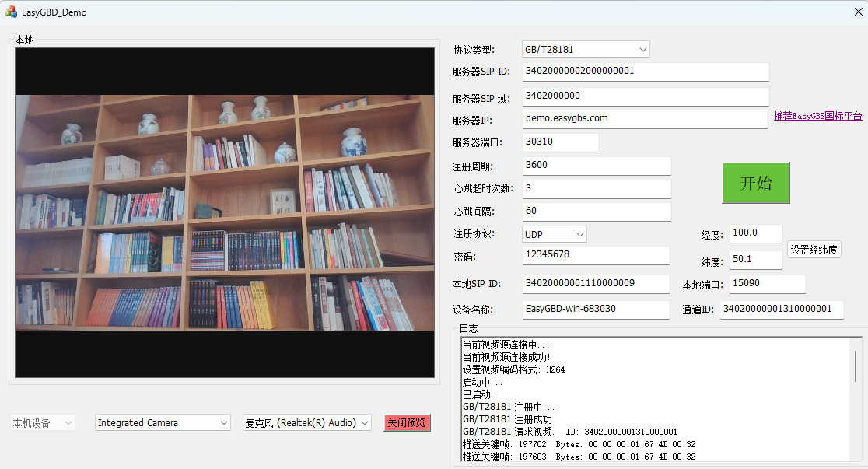Click the 密码 12345678 field
The height and width of the screenshot is (469, 868).
coord(595,255)
